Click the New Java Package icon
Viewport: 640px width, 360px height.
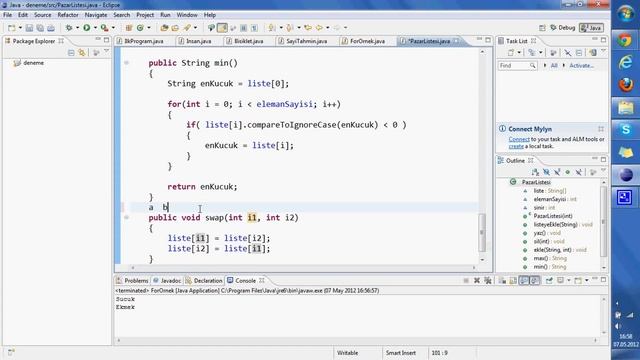129,28
